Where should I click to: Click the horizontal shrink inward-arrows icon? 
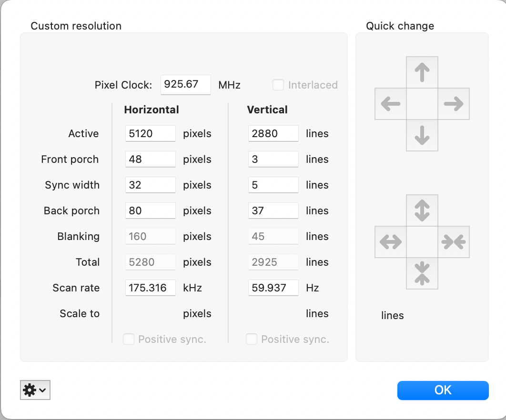coord(453,242)
